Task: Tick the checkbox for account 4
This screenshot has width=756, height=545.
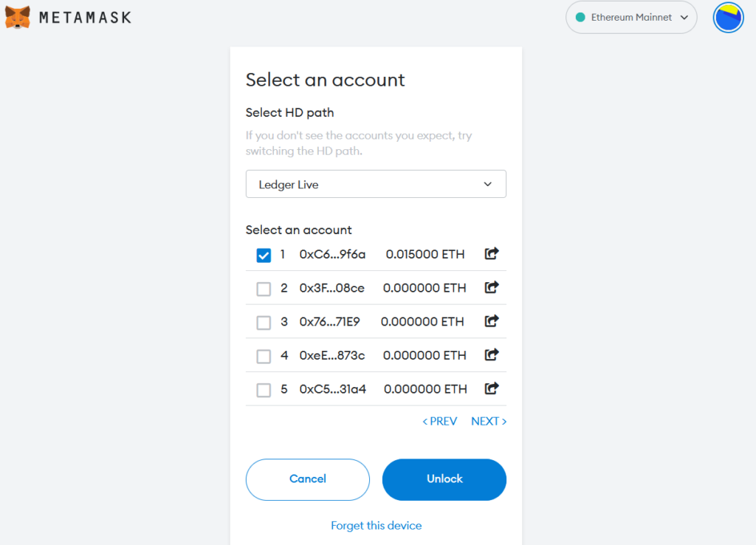Action: (264, 356)
